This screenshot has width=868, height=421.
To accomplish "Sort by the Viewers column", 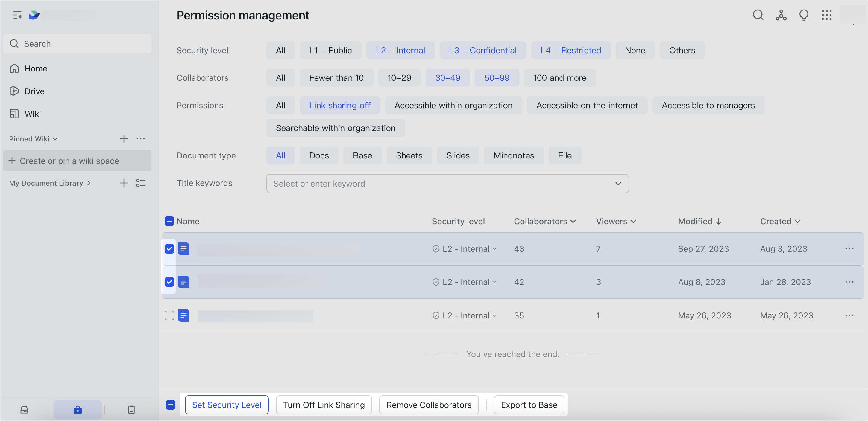I will 616,221.
